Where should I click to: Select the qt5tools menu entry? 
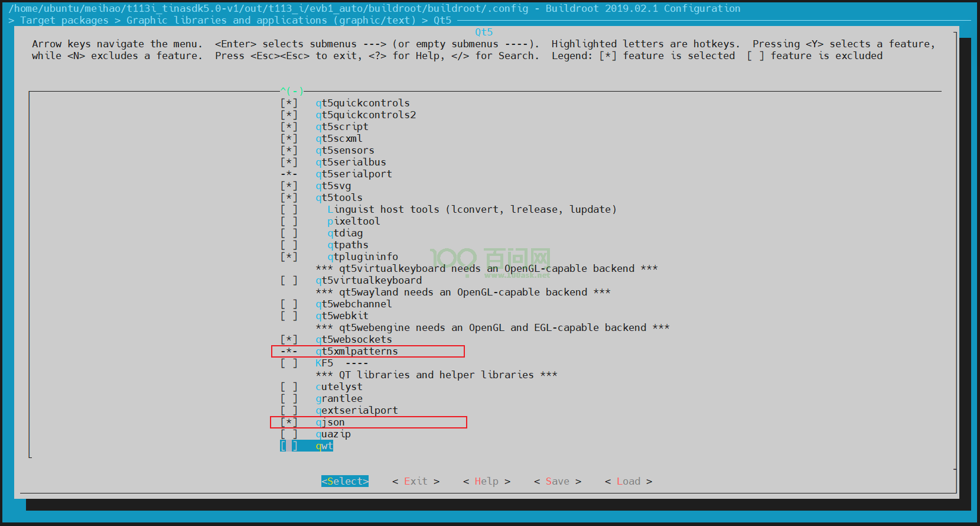coord(339,198)
